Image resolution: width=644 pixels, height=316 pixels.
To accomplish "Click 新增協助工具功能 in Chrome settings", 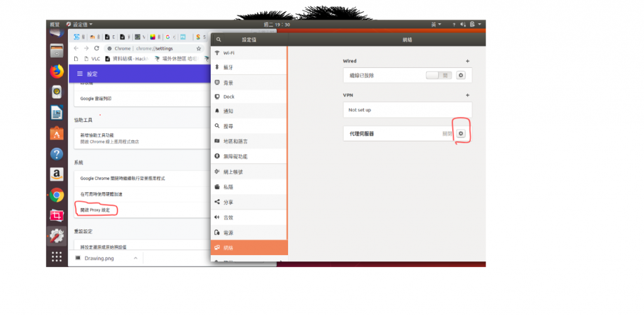I will coord(97,135).
